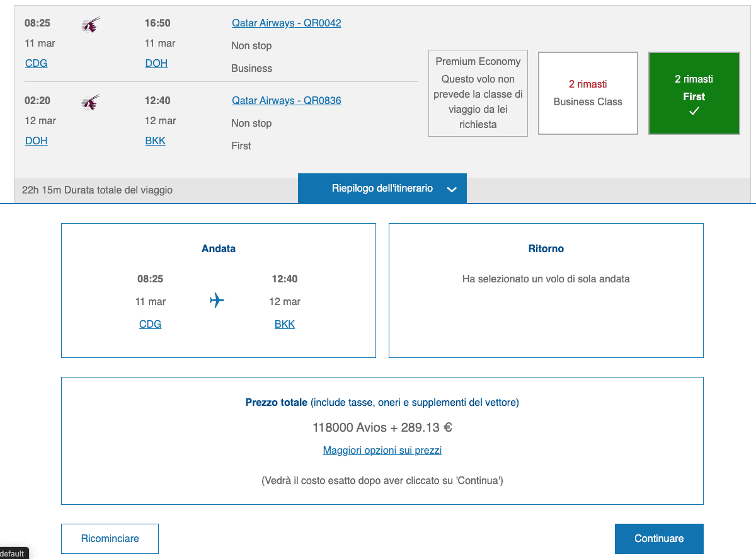
Task: Open Maggiori opzioni sui prezzi link
Action: 382,450
